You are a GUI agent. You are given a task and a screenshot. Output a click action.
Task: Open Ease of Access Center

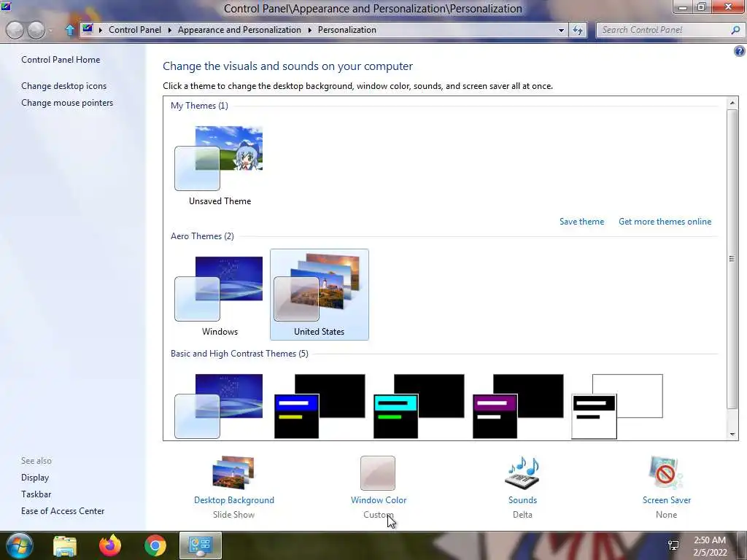(63, 510)
